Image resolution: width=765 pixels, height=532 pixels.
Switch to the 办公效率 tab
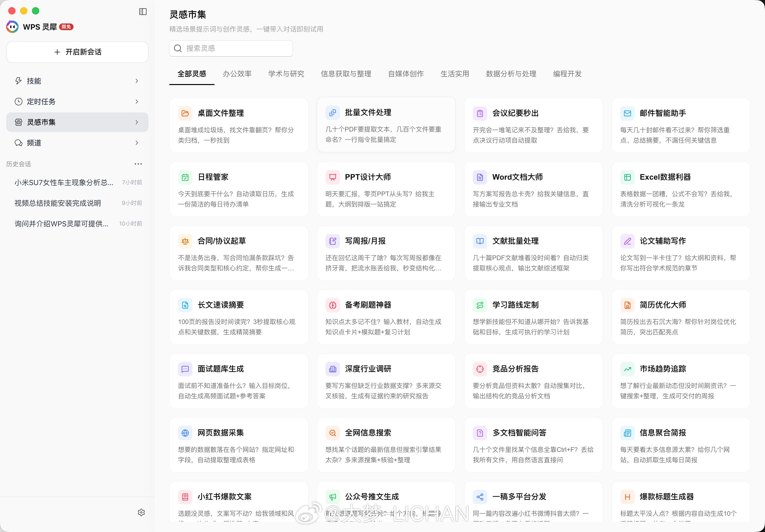click(x=237, y=74)
